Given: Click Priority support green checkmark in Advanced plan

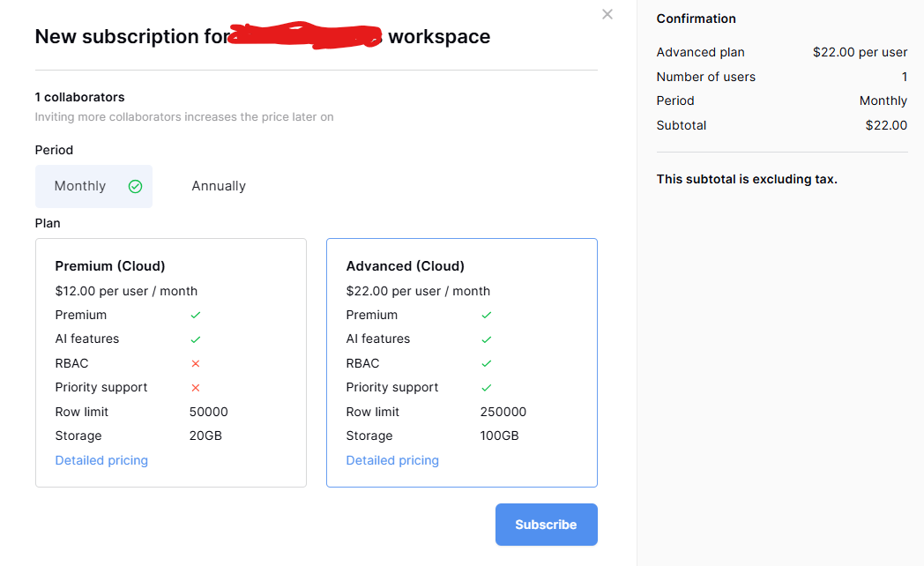Looking at the screenshot, I should point(487,388).
